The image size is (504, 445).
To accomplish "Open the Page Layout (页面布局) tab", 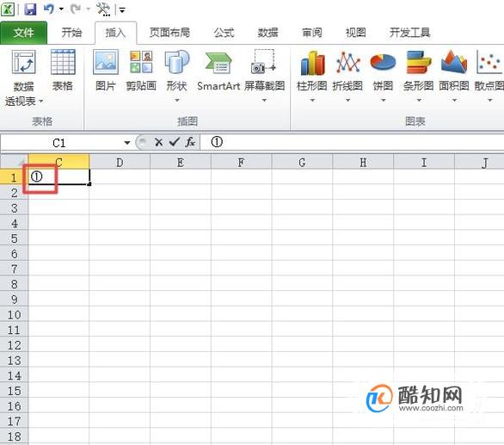I will pyautogui.click(x=169, y=33).
